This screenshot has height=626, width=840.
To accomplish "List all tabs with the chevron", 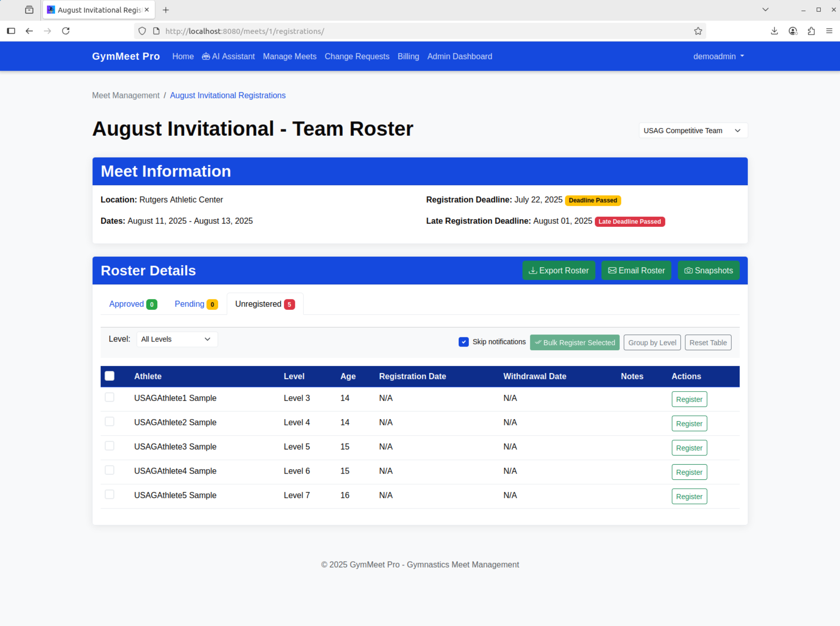I will pyautogui.click(x=765, y=10).
